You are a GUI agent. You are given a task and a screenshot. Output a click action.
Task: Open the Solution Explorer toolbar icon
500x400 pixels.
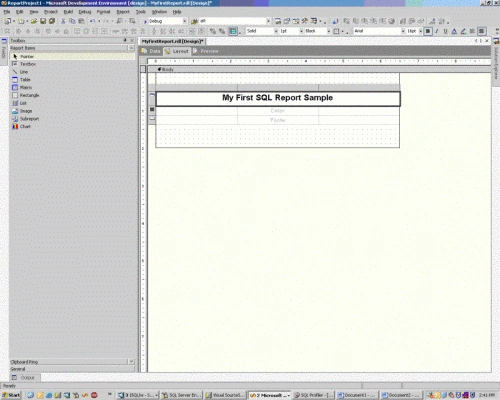click(x=278, y=21)
